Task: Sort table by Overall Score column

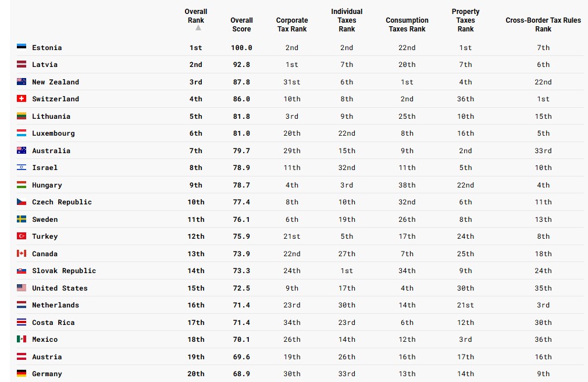Action: point(241,24)
